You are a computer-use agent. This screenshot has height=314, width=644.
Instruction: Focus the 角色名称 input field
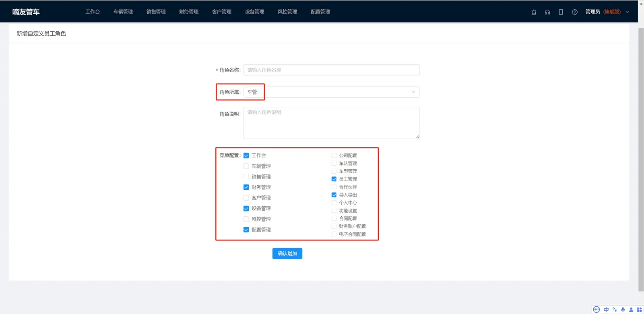[332, 70]
